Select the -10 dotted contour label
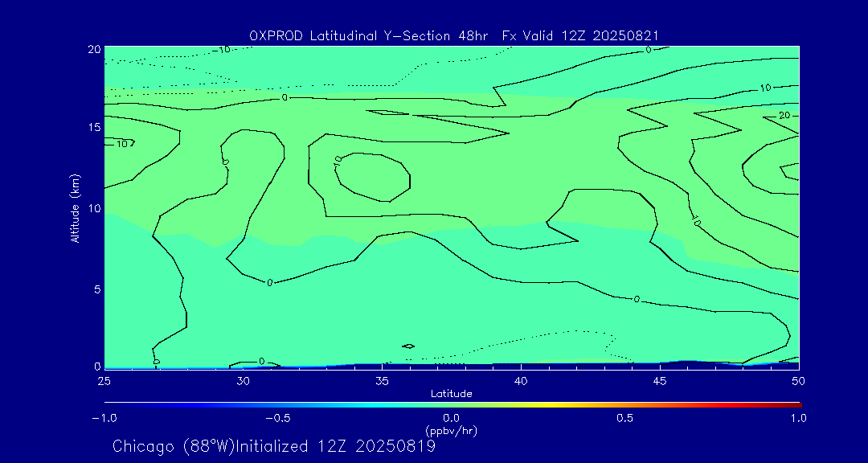This screenshot has width=868, height=463. coord(222,50)
